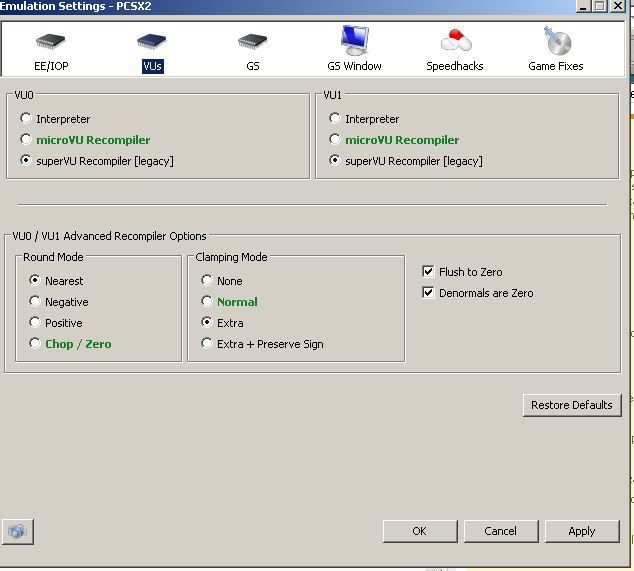Close the Emulation Settings window
The width and height of the screenshot is (634, 571).
coord(617,6)
